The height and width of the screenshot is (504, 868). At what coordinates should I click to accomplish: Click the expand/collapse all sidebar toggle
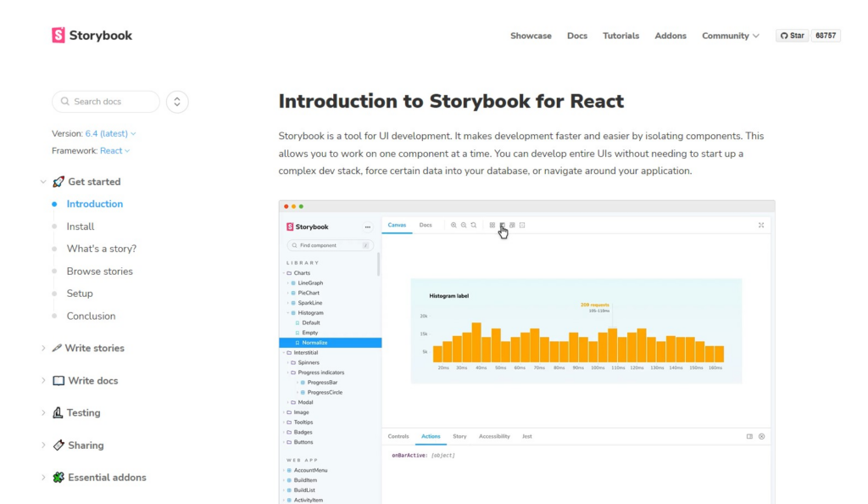point(177,102)
